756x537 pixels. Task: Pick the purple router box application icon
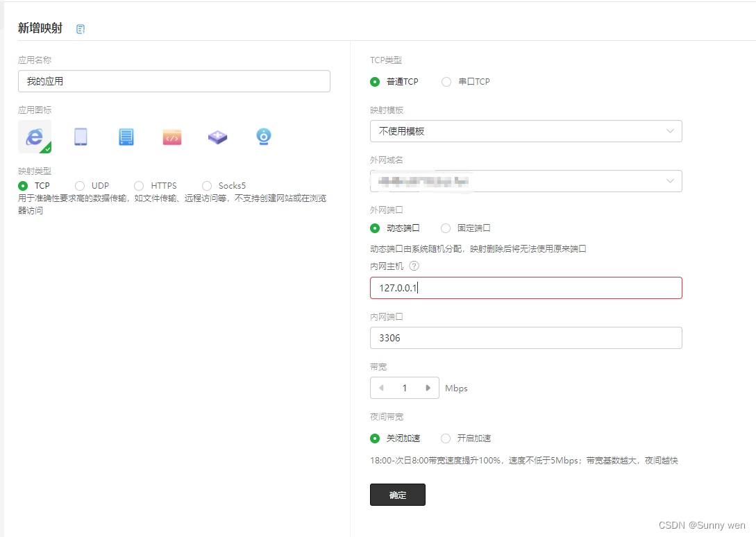pyautogui.click(x=217, y=137)
